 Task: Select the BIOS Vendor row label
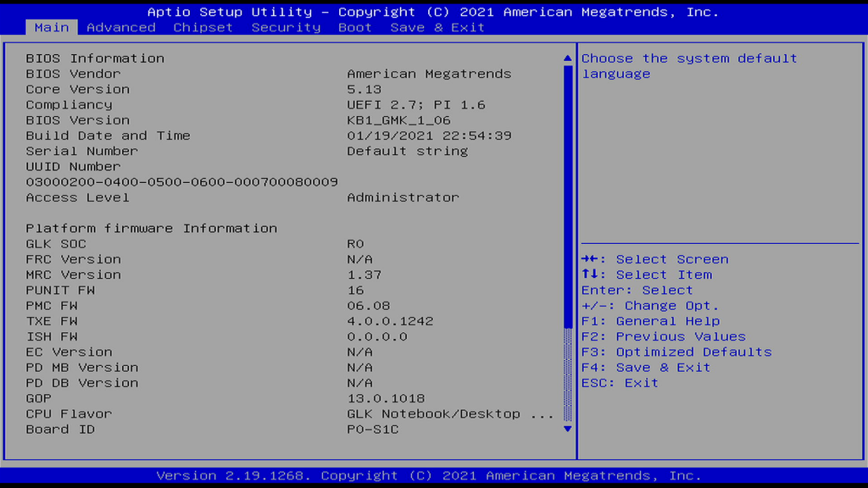point(73,74)
